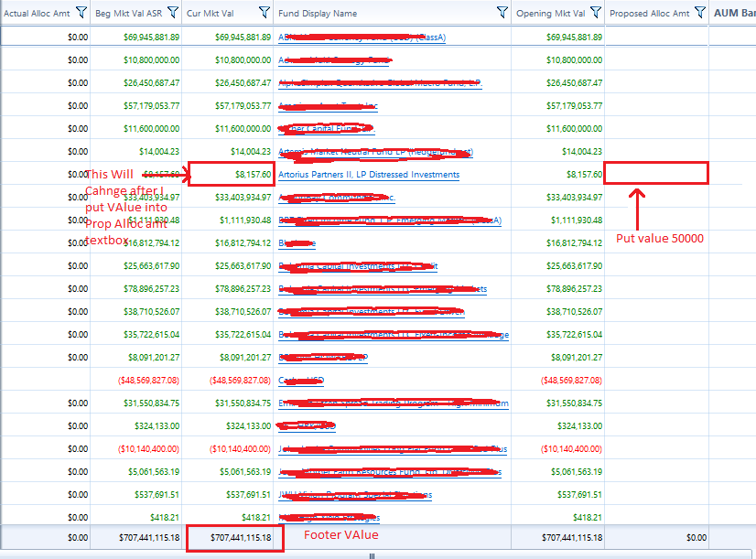Click Opening Mkt Val footer total $707,441,115.18
756x559 pixels.
(572, 538)
